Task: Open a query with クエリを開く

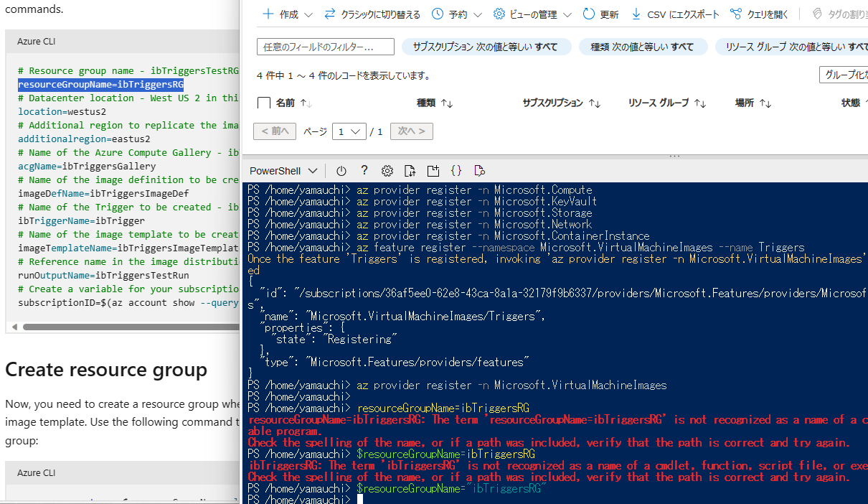Action: [x=753, y=12]
